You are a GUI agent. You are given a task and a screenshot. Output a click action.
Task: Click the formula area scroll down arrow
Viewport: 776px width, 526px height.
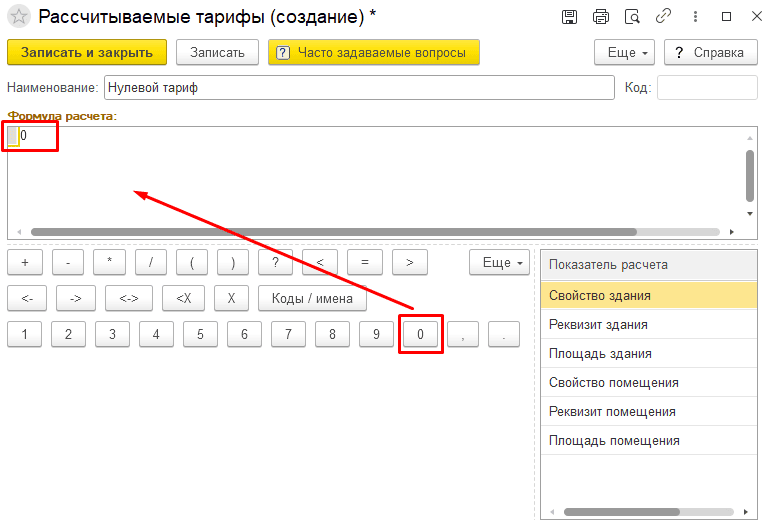(x=750, y=214)
